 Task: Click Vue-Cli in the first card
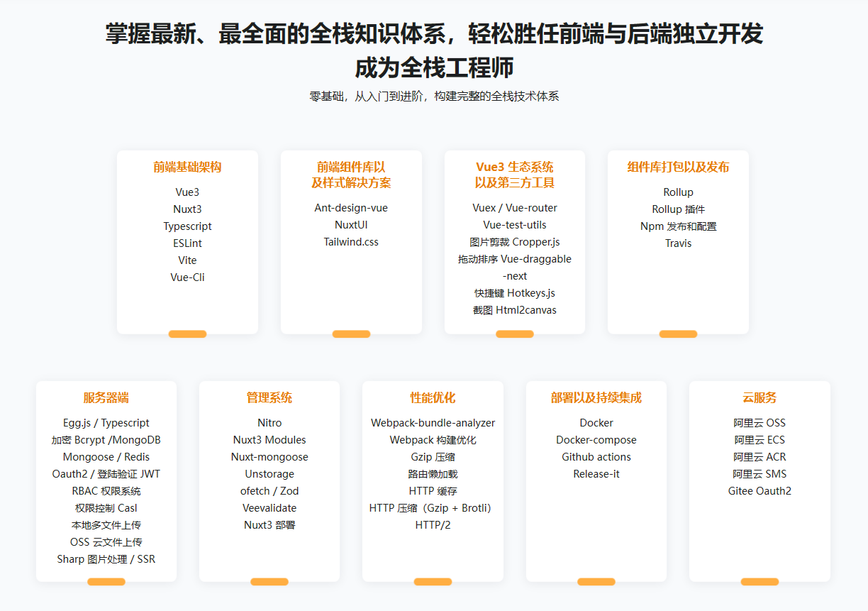(187, 277)
